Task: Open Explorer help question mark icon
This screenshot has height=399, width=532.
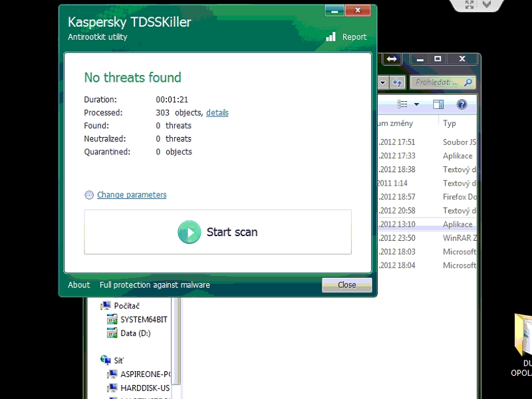Action: [x=462, y=104]
